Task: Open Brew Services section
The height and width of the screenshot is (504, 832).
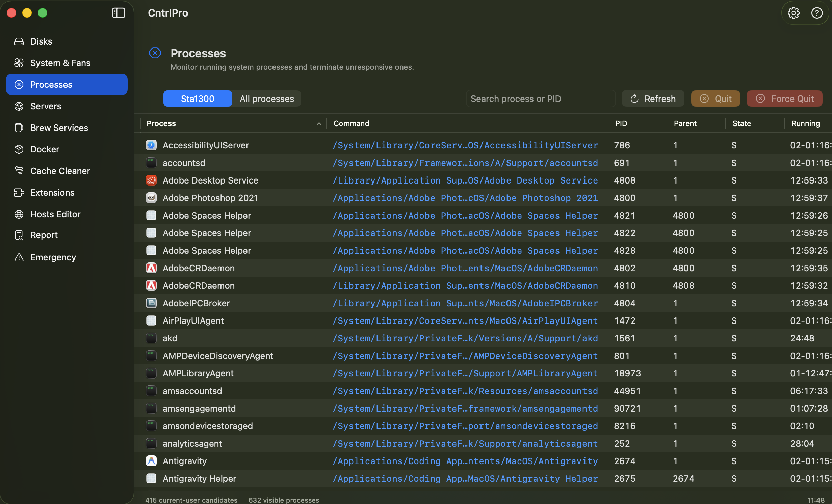Action: point(67,128)
